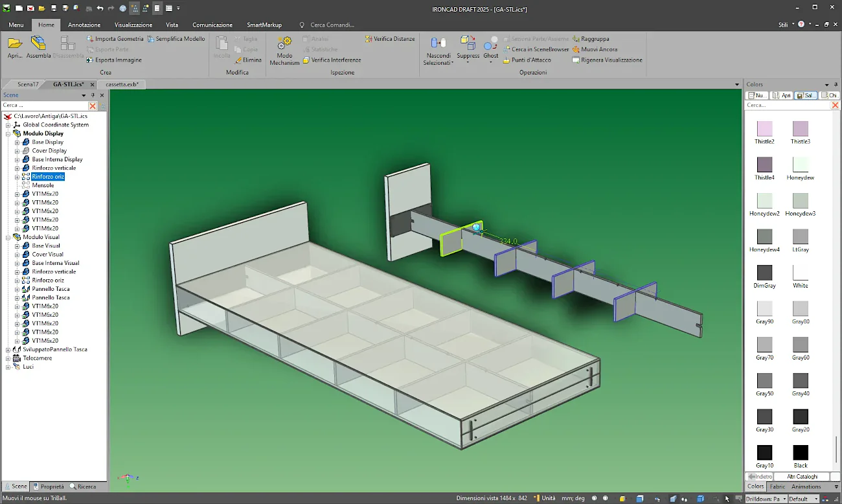Click the Raggruppa icon

pos(576,39)
